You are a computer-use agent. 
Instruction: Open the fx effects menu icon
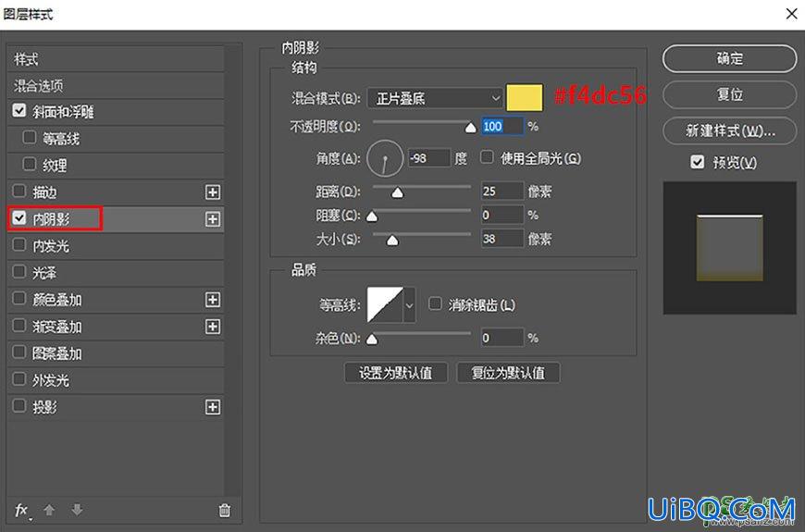pos(22,511)
